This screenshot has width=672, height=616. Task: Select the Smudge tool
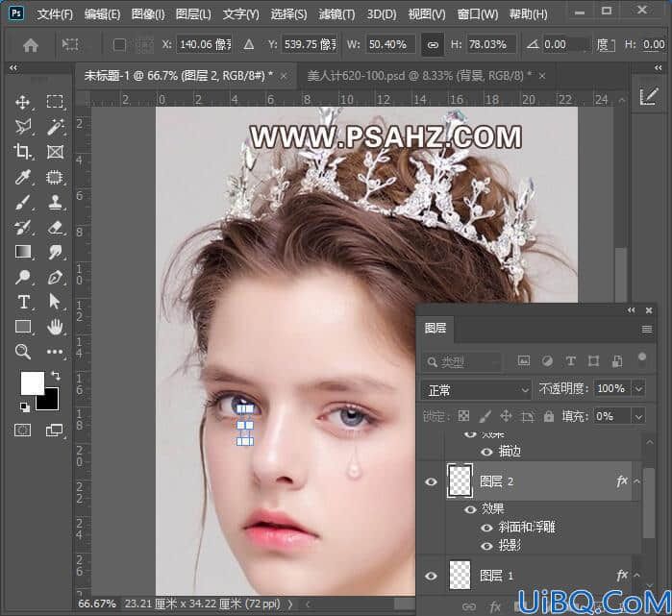pos(56,252)
